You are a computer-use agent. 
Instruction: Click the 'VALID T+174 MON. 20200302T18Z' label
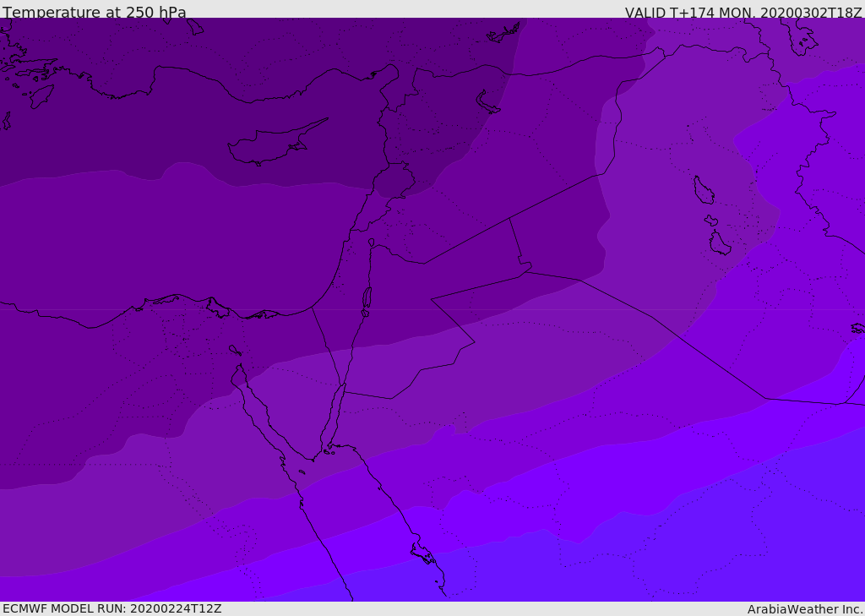(743, 12)
